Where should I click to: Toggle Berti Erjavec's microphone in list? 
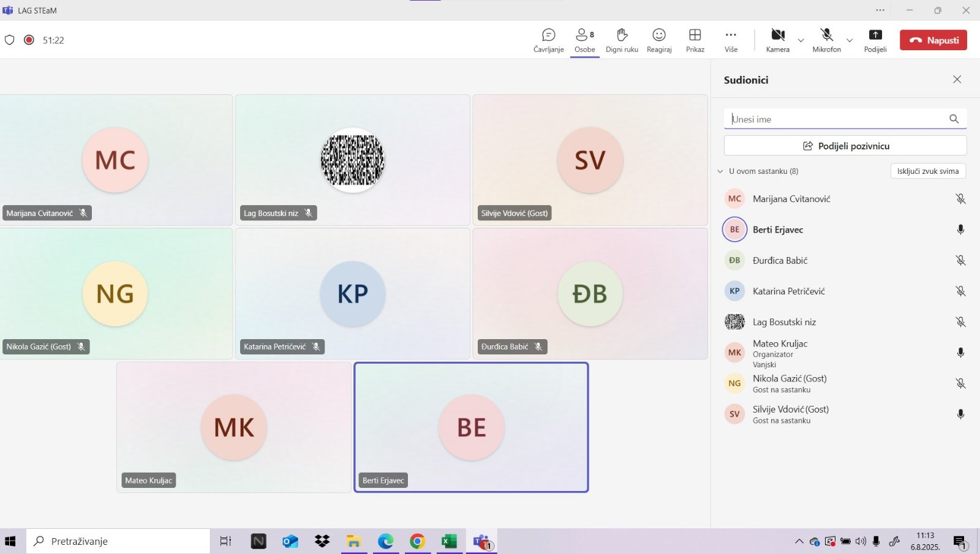(960, 230)
